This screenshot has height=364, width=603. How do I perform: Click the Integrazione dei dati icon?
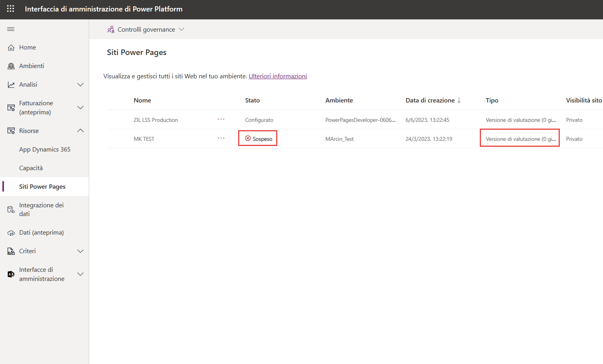click(11, 210)
